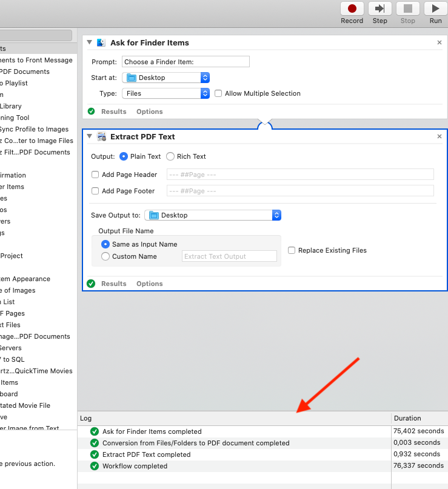The image size is (448, 489).
Task: Open the Type Files dropdown
Action: pos(165,93)
